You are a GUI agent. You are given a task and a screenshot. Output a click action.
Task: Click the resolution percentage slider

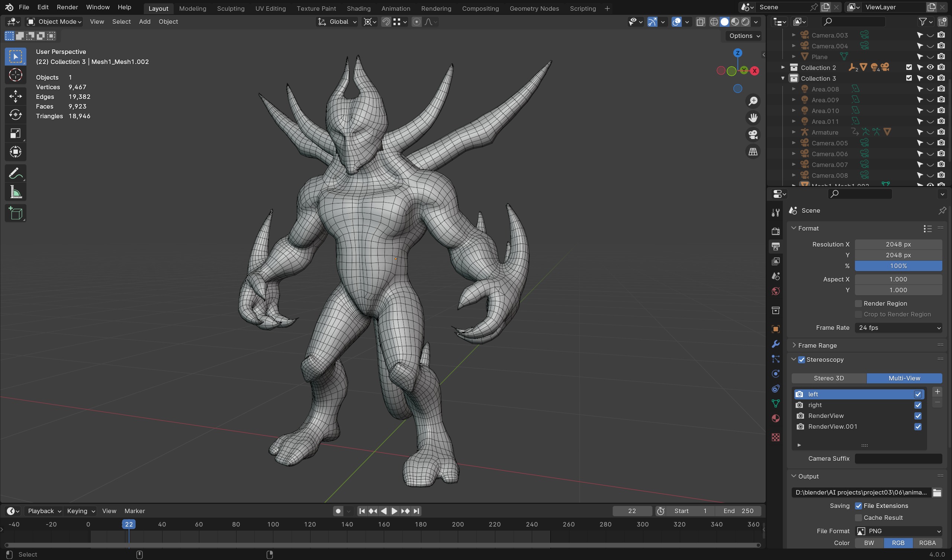898,266
